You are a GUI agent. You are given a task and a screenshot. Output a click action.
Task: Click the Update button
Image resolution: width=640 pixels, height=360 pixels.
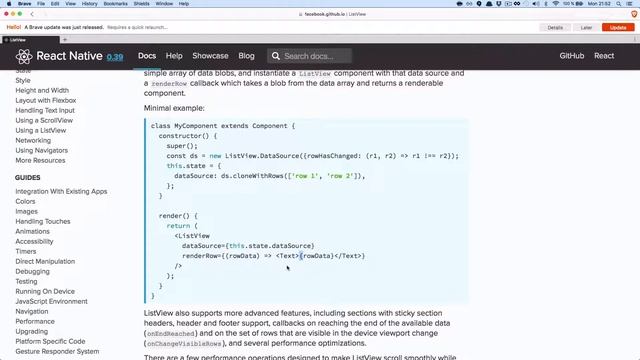pyautogui.click(x=618, y=27)
